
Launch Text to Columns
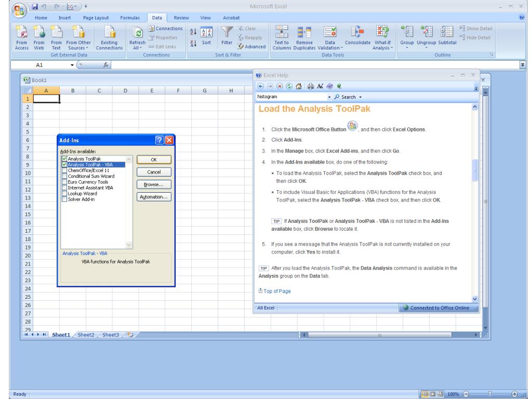(282, 38)
